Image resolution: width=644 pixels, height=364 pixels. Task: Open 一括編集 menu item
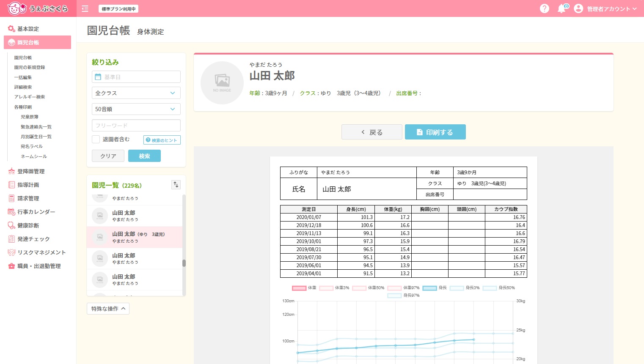point(23,77)
